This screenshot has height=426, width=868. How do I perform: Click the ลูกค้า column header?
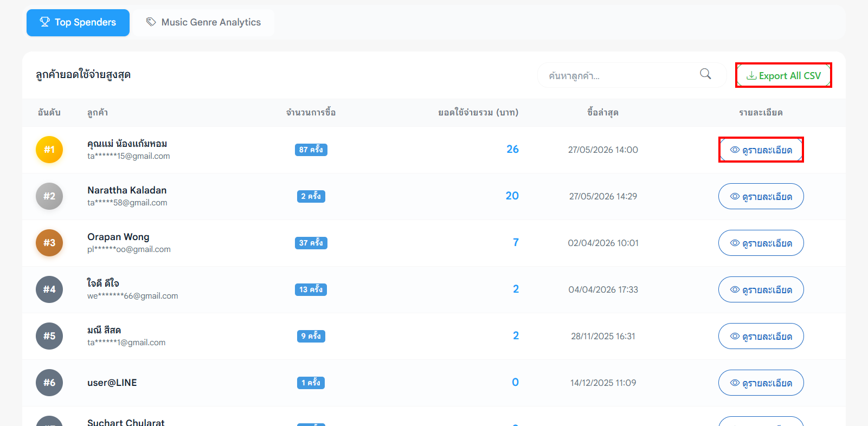coord(98,113)
